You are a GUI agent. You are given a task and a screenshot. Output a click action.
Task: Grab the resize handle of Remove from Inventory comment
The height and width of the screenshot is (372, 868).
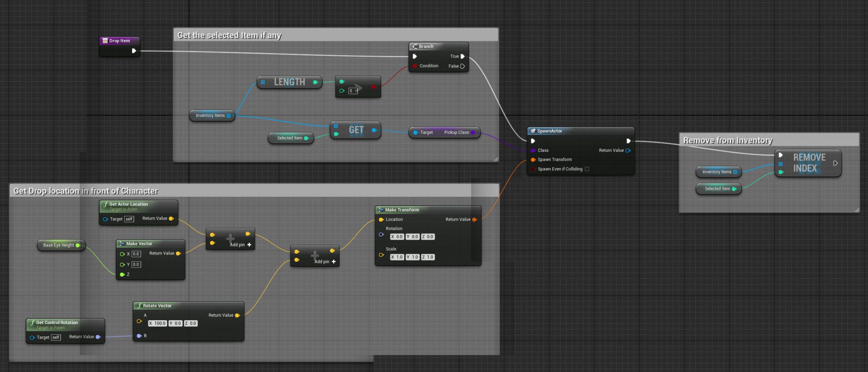(857, 210)
